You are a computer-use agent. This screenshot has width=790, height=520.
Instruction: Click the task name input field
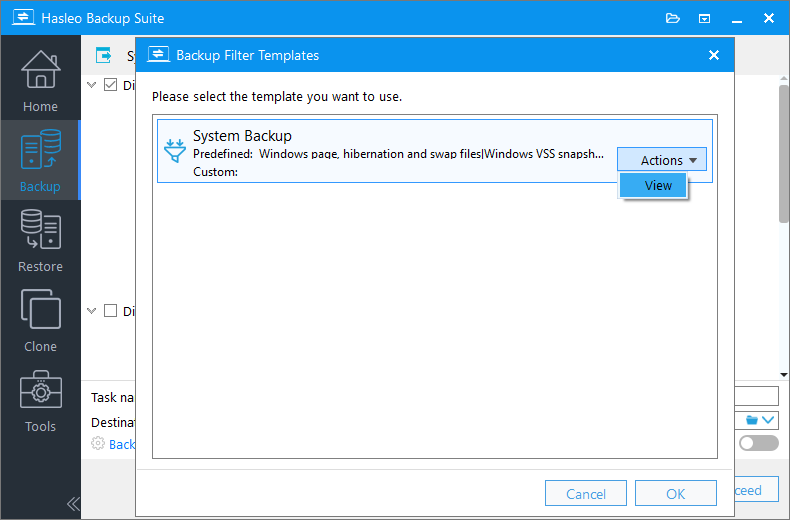(x=756, y=396)
